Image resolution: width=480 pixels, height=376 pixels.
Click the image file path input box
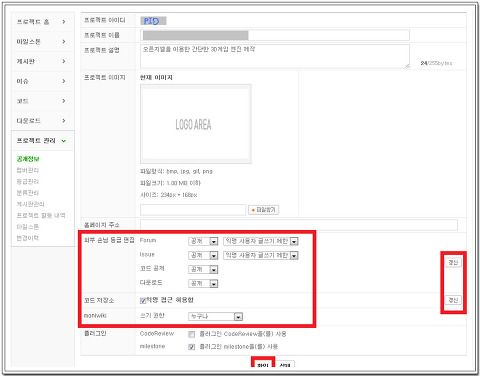(x=193, y=210)
